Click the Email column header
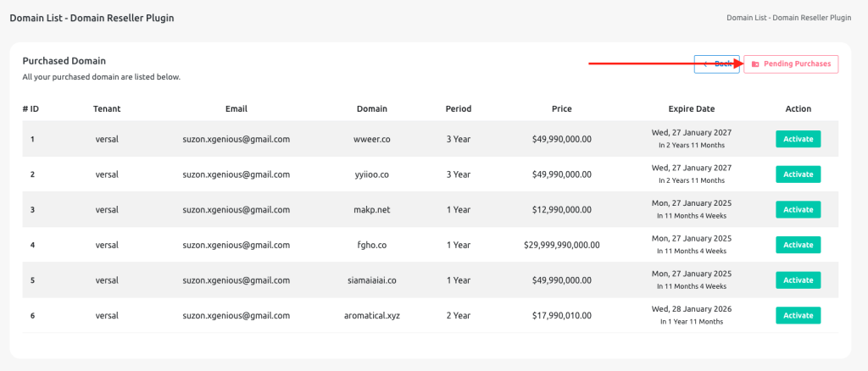Screen dimensions: 868x371 (236, 109)
